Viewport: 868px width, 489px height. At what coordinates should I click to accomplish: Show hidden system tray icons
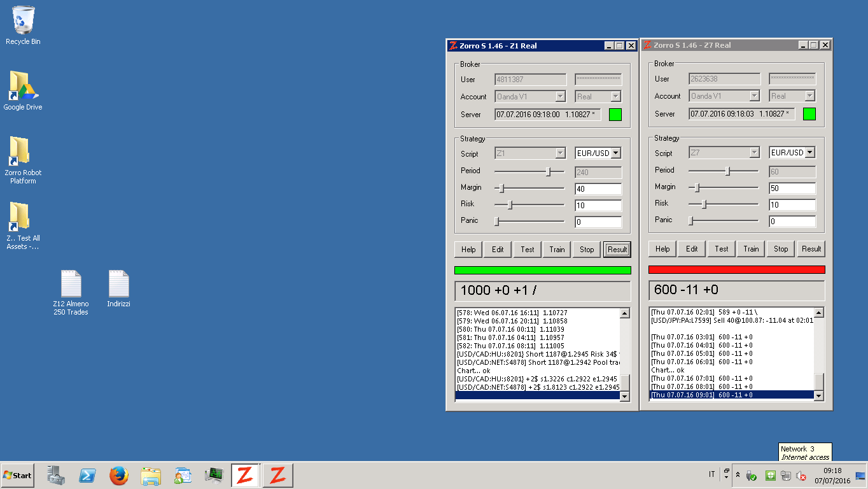click(x=738, y=475)
